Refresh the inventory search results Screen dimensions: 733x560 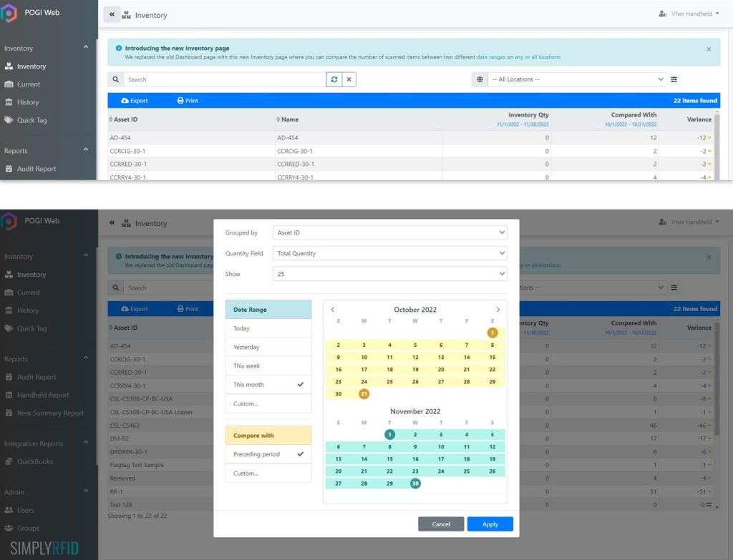pyautogui.click(x=334, y=79)
